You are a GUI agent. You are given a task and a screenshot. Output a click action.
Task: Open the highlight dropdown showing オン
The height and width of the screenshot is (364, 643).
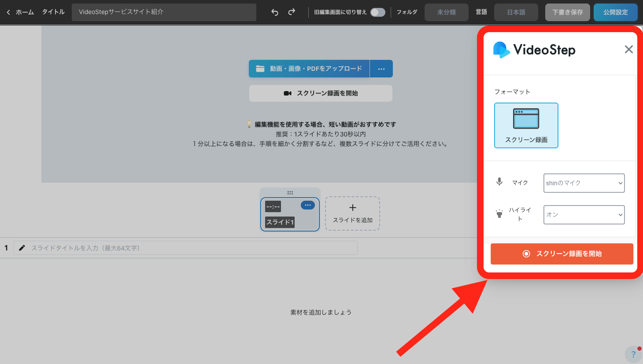[584, 215]
